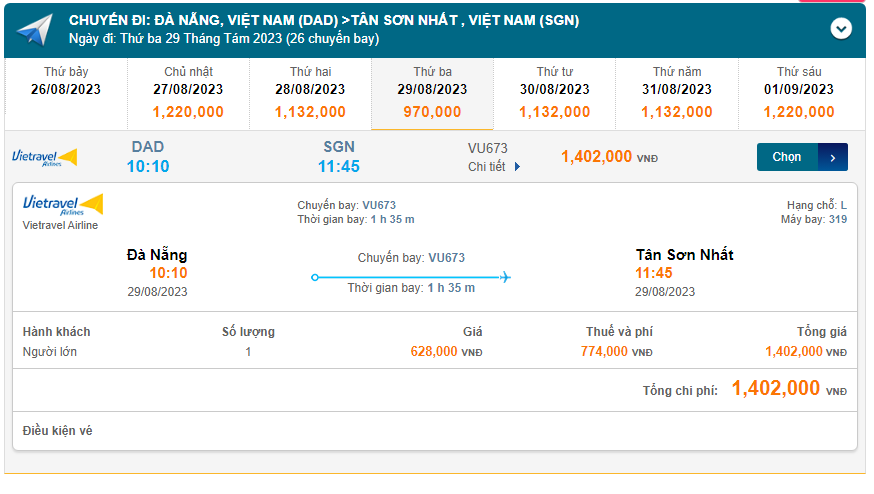Open Thứ năm 31/08/2023 date tab

pyautogui.click(x=677, y=93)
